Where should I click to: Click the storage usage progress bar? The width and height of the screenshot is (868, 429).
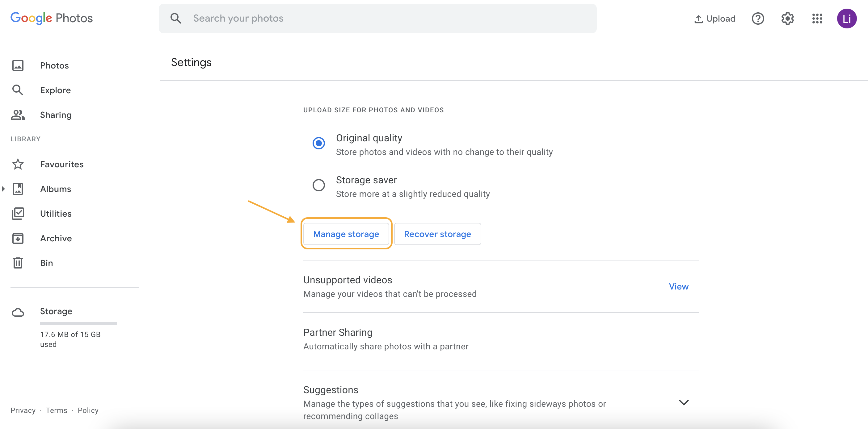78,323
